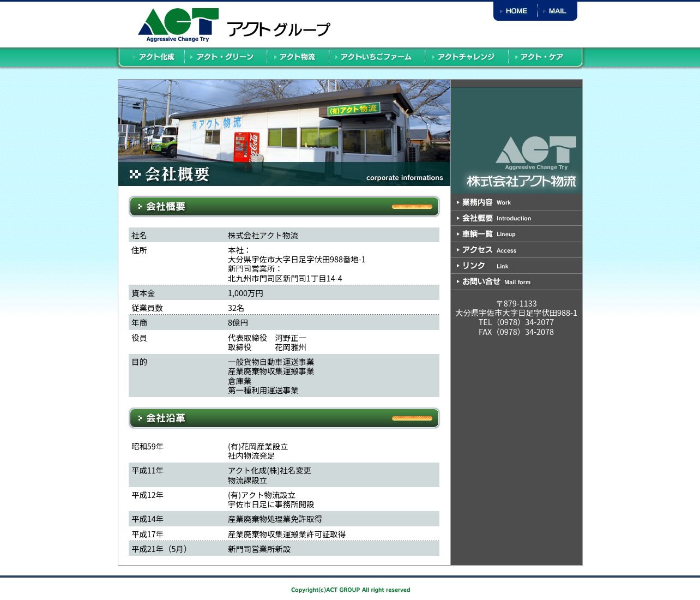Select 産業廃棄物処理業免許取得 entry
Viewport: 700px width, 600px height.
pyautogui.click(x=275, y=519)
